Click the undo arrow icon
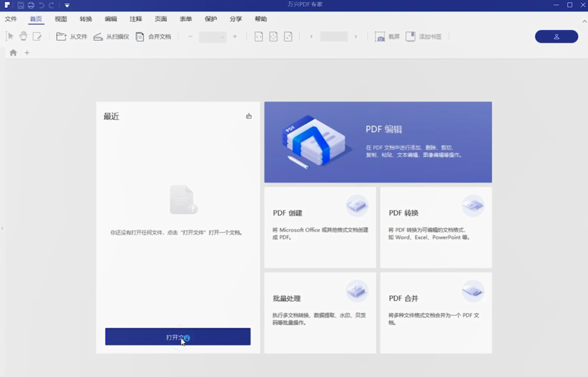The image size is (588, 377). coord(42,5)
